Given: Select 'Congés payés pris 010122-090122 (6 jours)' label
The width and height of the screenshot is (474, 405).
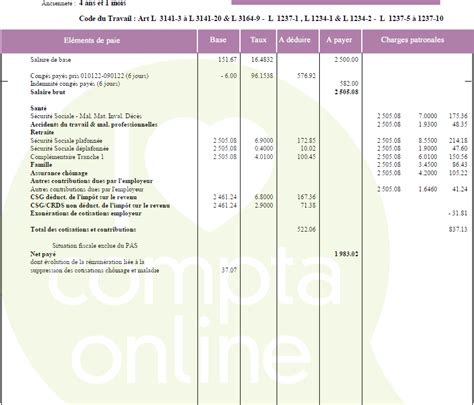Looking at the screenshot, I should tap(89, 76).
